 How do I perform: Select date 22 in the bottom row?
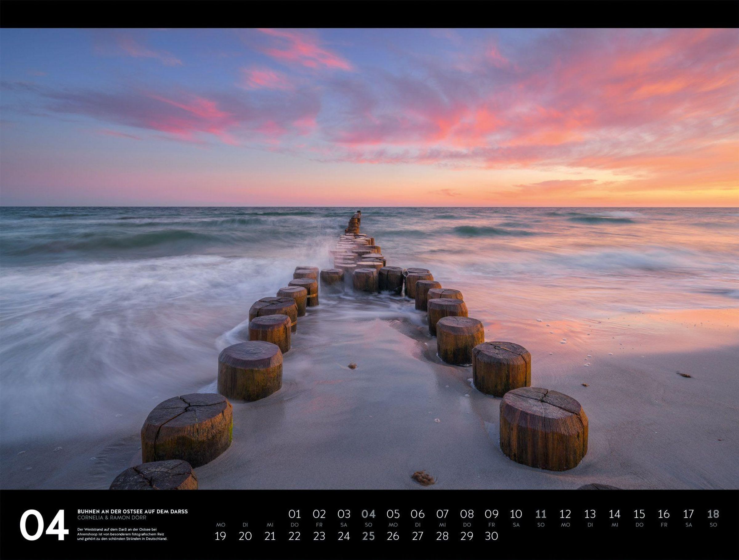tap(294, 536)
